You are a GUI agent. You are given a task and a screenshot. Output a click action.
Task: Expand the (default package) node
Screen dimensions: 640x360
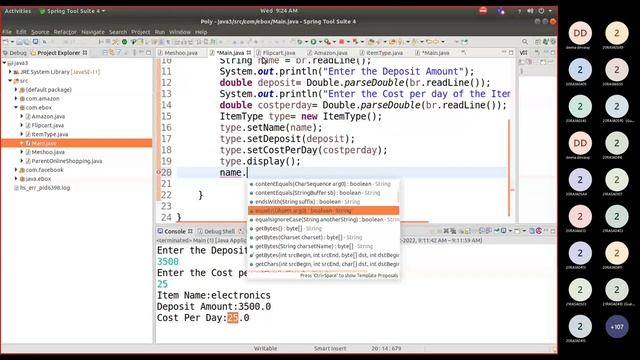[x=16, y=90]
